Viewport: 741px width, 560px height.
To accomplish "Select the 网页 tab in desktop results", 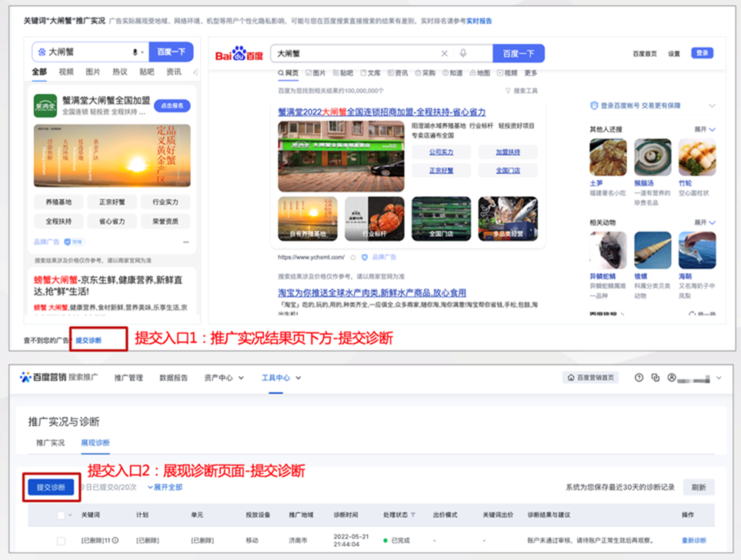I will [289, 73].
